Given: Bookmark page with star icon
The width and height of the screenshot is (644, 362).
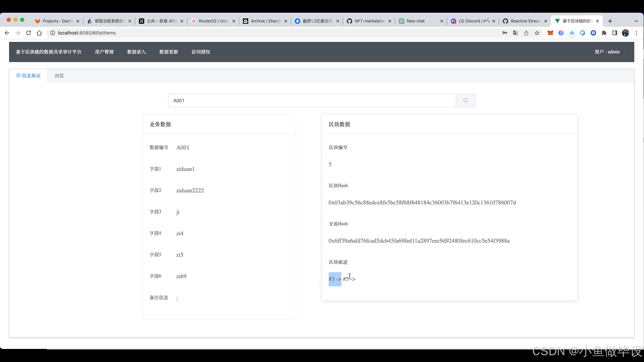Looking at the screenshot, I should coord(537,33).
